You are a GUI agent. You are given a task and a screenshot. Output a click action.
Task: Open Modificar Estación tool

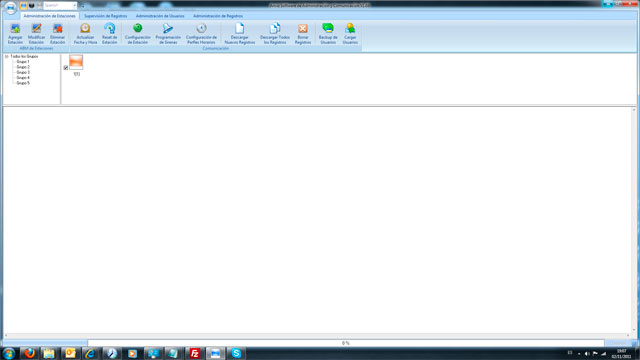pos(36,33)
